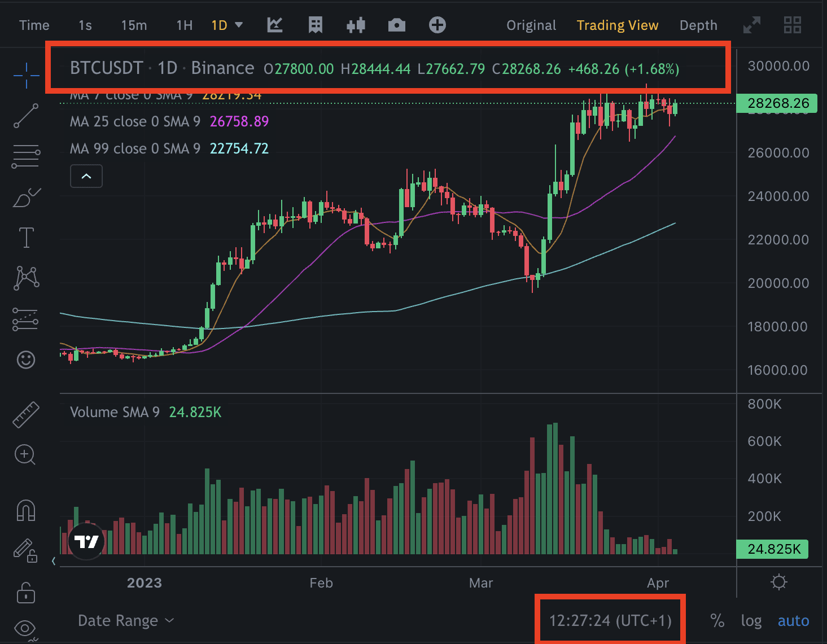
Task: Select the ruler measure tool
Action: [26, 414]
